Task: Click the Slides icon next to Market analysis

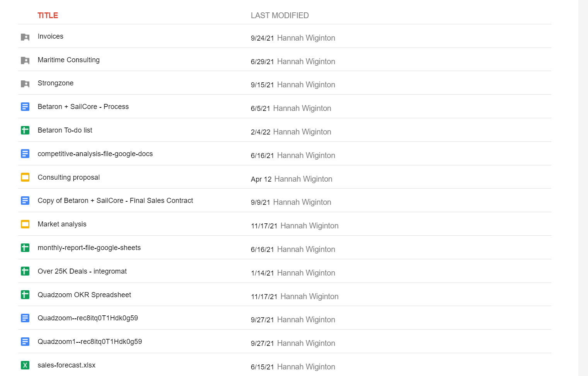Action: [25, 224]
